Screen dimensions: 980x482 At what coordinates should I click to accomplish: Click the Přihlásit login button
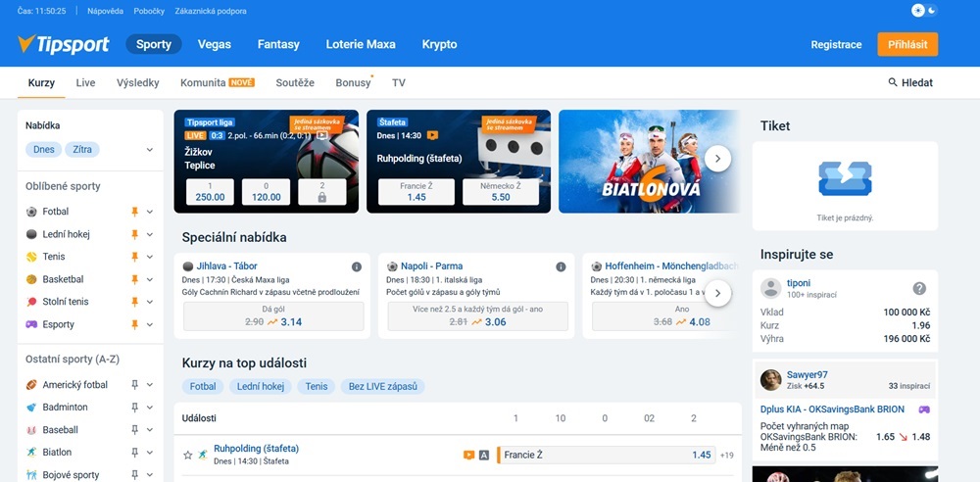(907, 44)
